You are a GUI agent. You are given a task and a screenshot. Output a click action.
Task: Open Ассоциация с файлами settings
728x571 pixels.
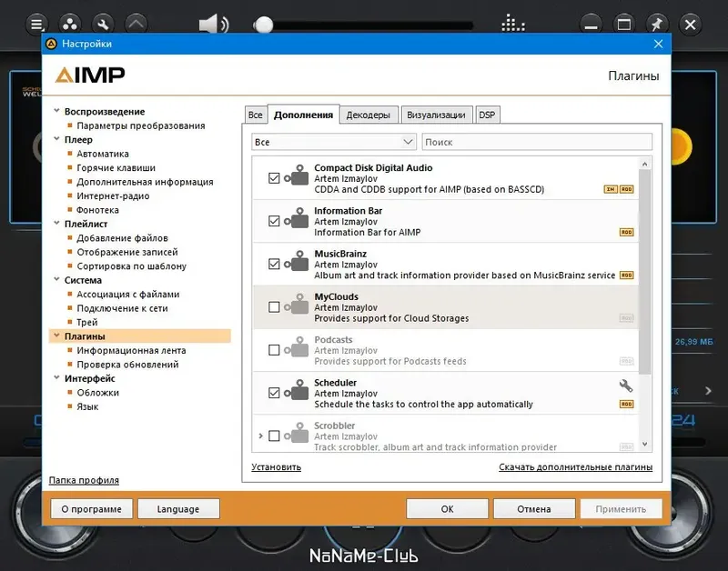click(x=128, y=294)
